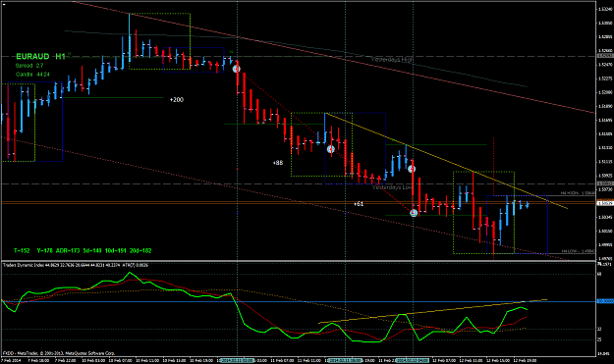
Task: Select trade marker circle on 2014.02.11 03:00 line
Action: [x=236, y=70]
